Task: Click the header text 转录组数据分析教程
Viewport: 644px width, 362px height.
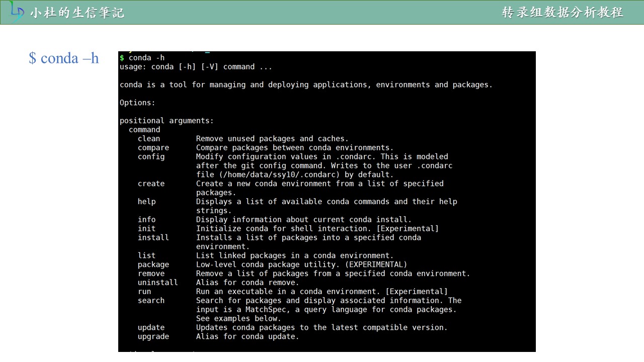Action: coord(562,13)
